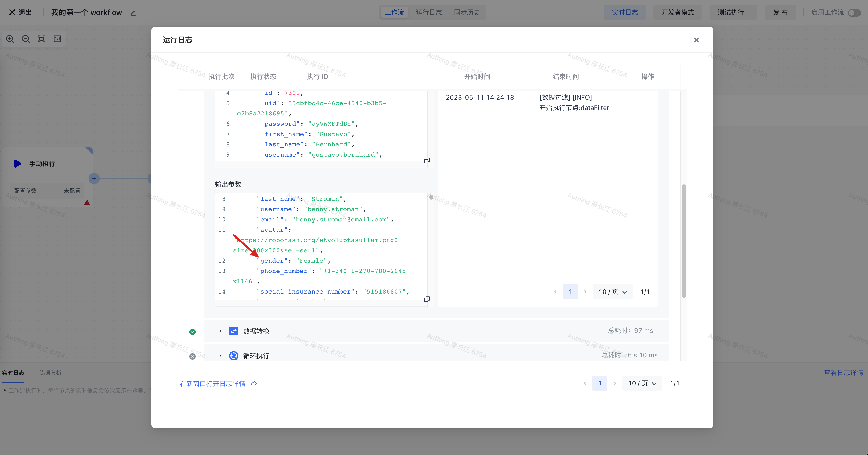Expand the 数据转换 log row
Viewport: 868px width, 455px height.
pyautogui.click(x=220, y=331)
